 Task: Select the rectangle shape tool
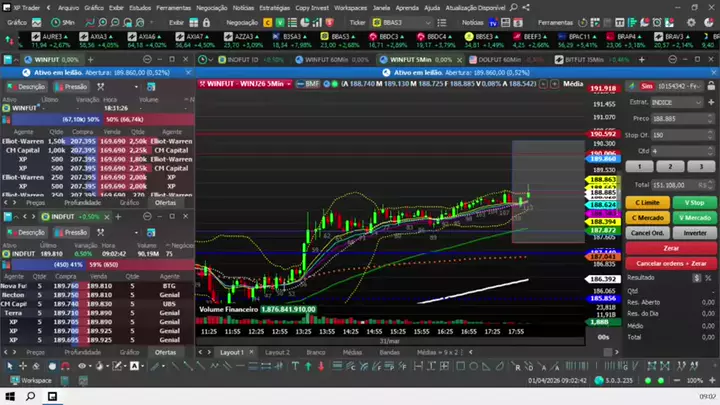tap(461, 366)
